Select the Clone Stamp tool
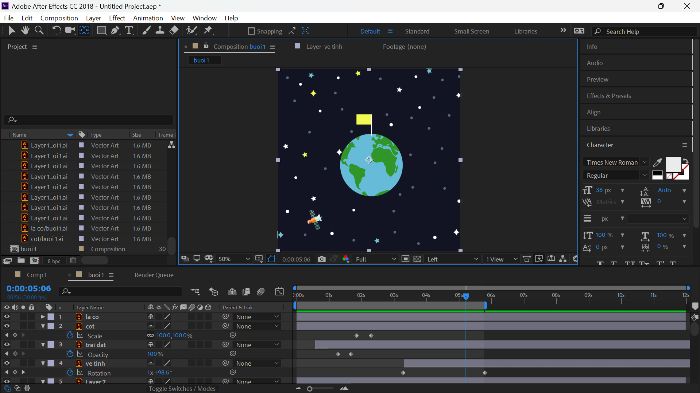The height and width of the screenshot is (393, 700). click(160, 30)
